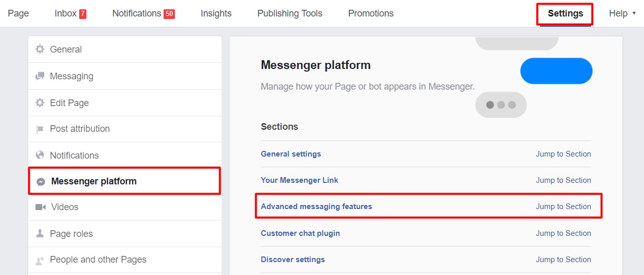Click the Post attribution flag icon
644x275 pixels.
[40, 129]
